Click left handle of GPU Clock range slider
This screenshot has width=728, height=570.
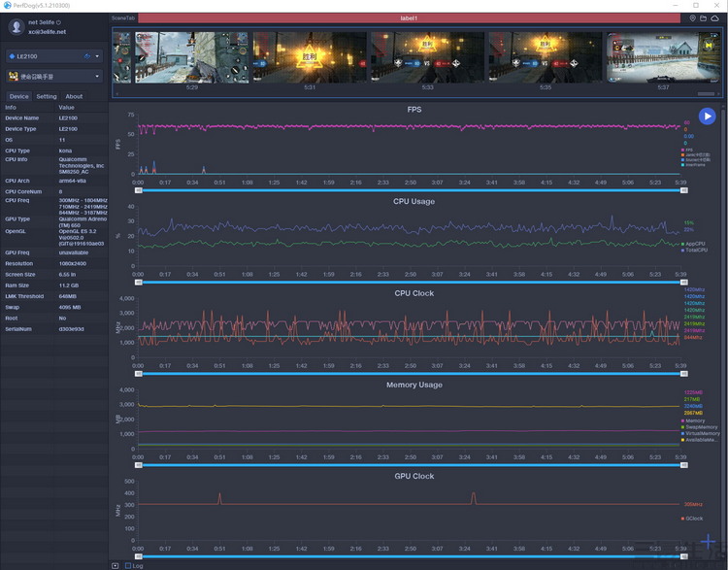click(139, 556)
